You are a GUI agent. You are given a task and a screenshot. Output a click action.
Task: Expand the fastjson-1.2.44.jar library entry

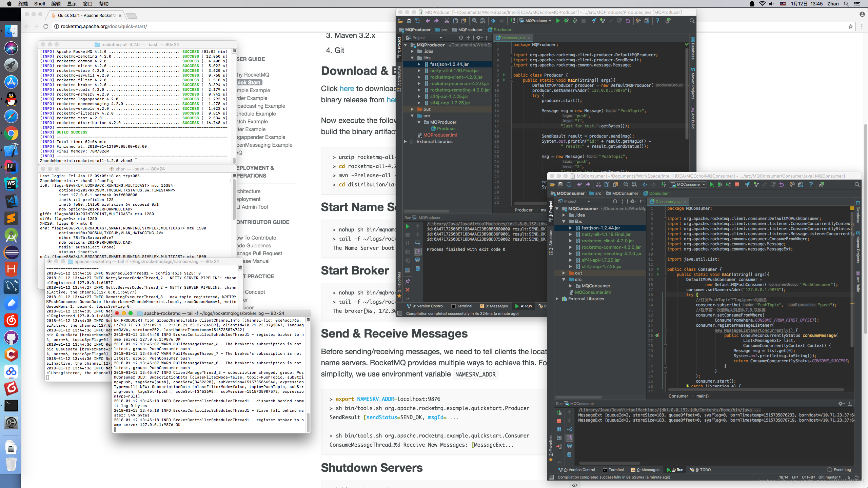(418, 64)
